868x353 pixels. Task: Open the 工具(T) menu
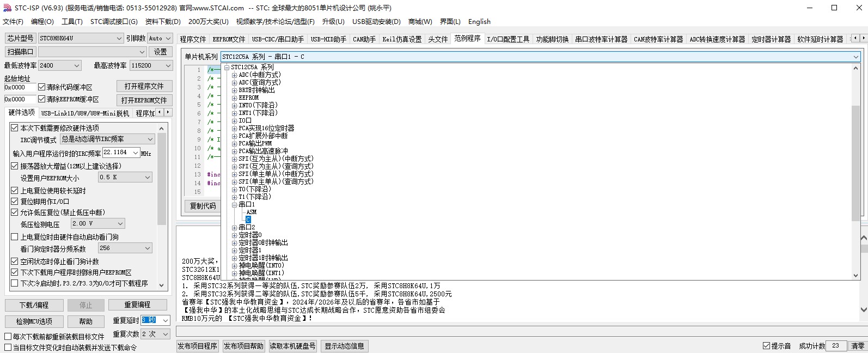click(x=72, y=22)
